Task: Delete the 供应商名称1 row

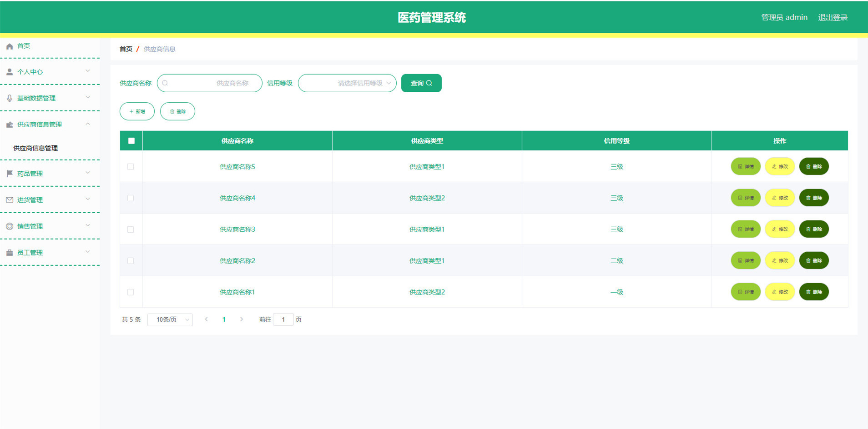Action: click(x=814, y=292)
